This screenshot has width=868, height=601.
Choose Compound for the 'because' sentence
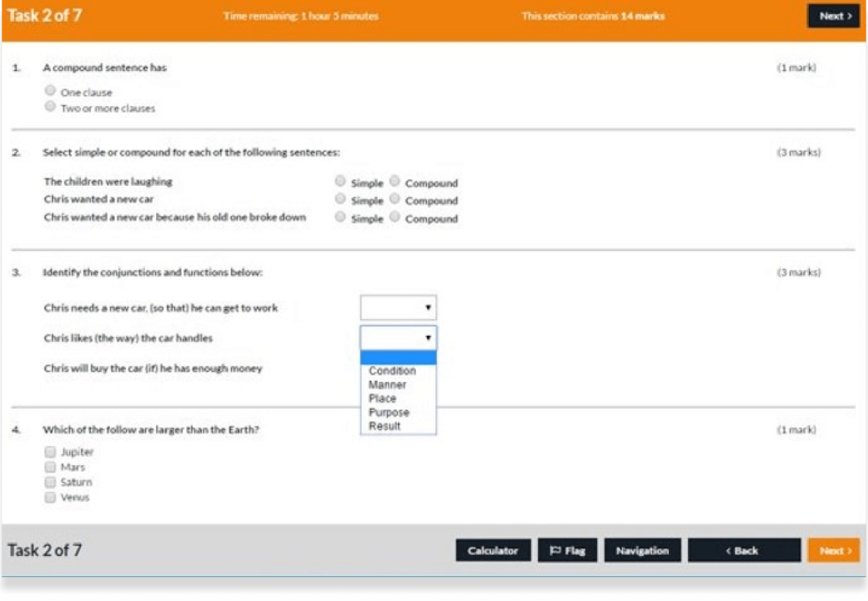[x=394, y=218]
